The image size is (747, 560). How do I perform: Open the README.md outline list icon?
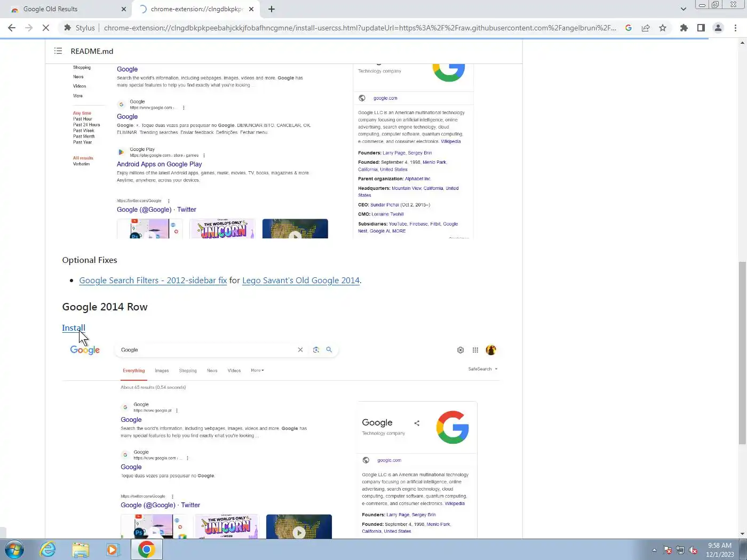58,51
